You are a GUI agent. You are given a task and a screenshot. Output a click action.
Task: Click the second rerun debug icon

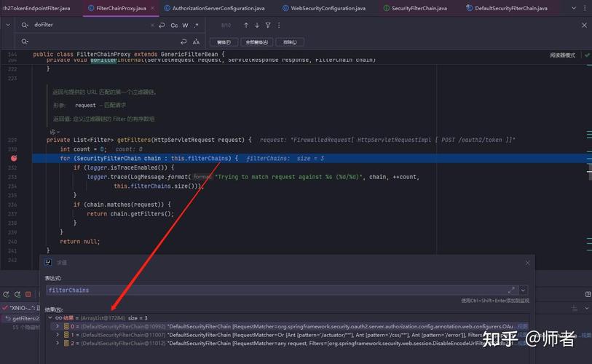coord(17,295)
